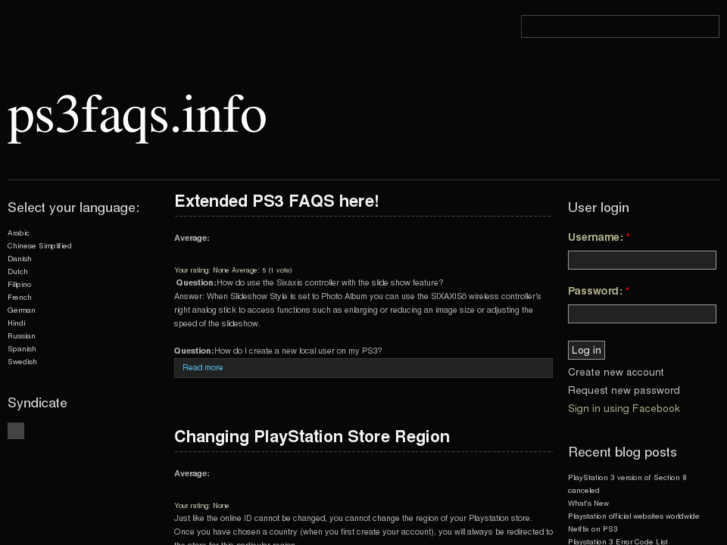
Task: Click Sign in using Facebook
Action: click(x=624, y=408)
